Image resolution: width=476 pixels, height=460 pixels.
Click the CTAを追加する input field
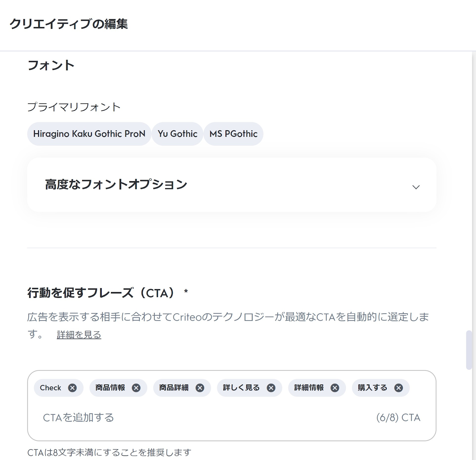[178, 417]
